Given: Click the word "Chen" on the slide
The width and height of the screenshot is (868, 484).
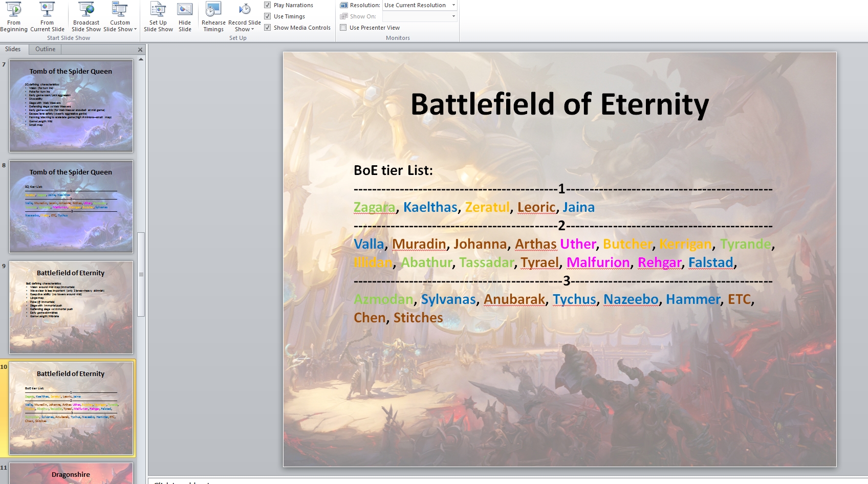Looking at the screenshot, I should tap(370, 318).
